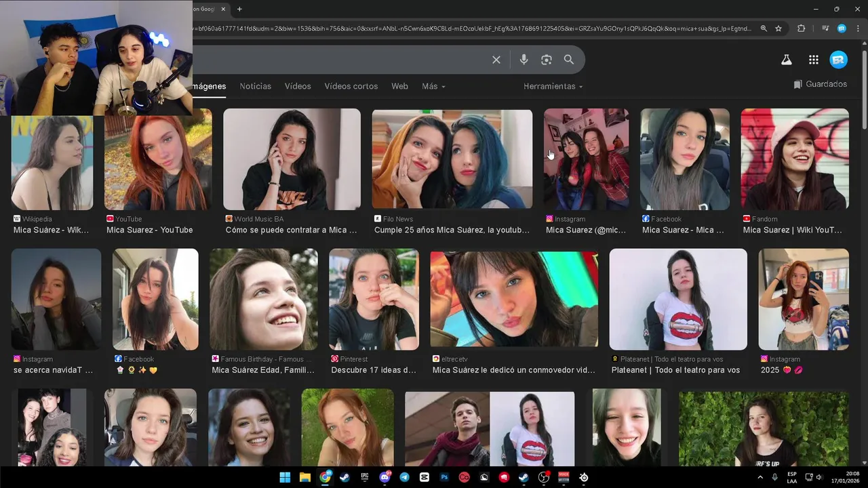Click the search magnifier button in search box
Image resolution: width=868 pixels, height=488 pixels.
pyautogui.click(x=569, y=60)
